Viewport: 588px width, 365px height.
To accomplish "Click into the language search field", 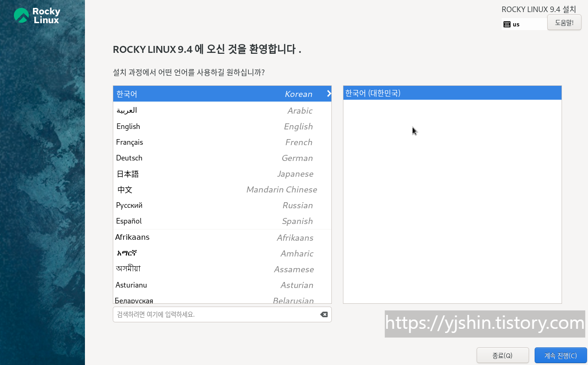I will coord(222,314).
